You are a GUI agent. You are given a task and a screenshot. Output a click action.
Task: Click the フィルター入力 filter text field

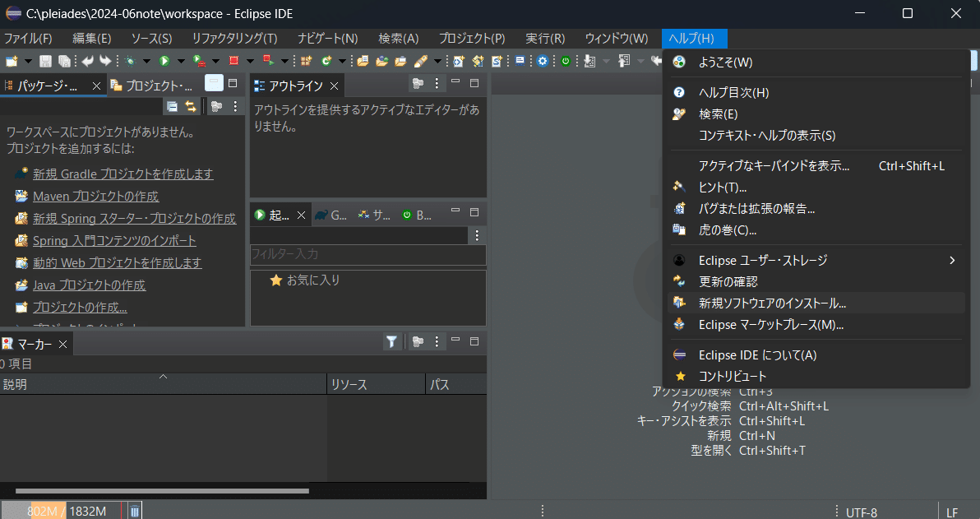pos(368,254)
